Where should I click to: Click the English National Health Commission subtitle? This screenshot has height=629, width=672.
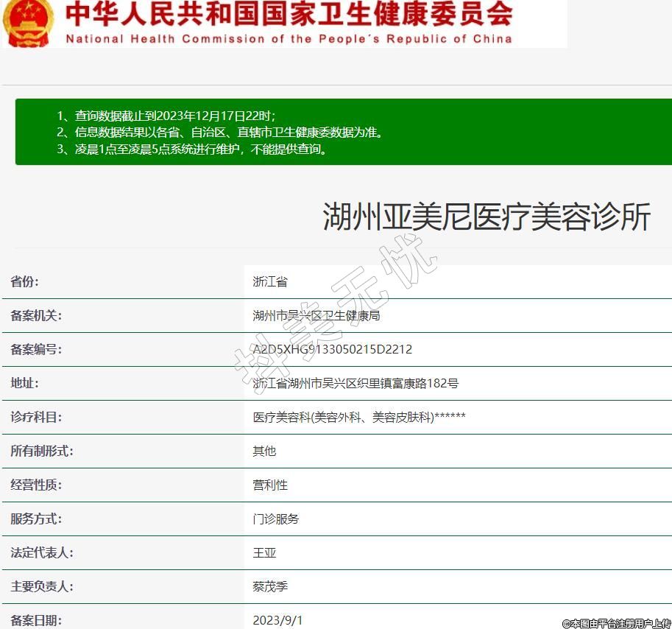pyautogui.click(x=289, y=39)
